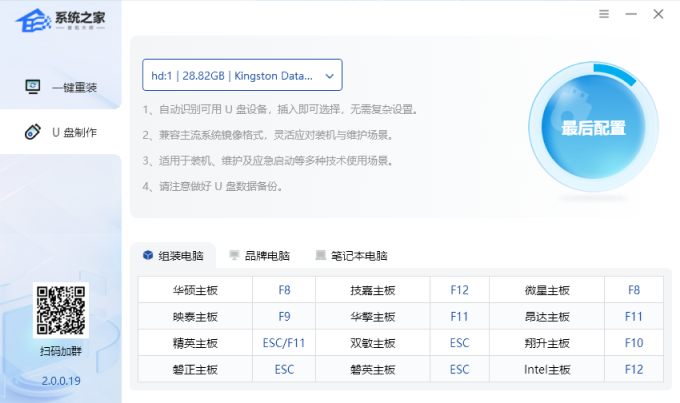This screenshot has height=403, width=680.
Task: Click the F10 key for 翔升主板
Action: pyautogui.click(x=634, y=343)
